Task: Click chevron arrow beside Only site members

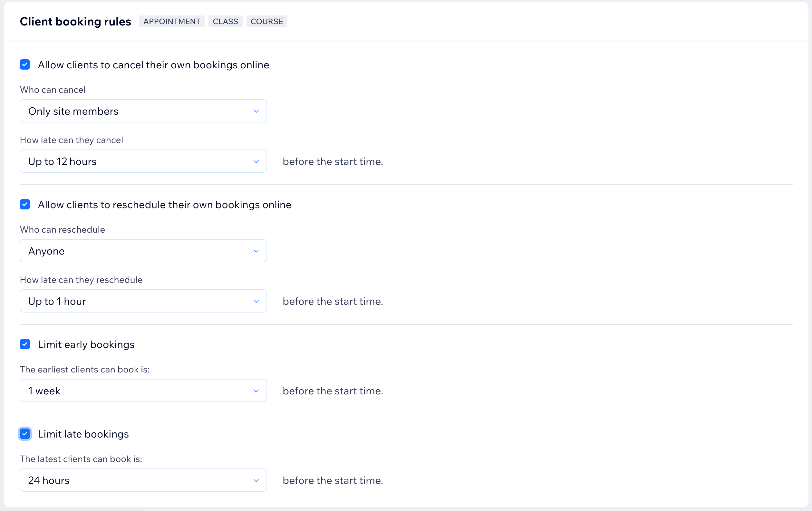Action: pos(256,111)
